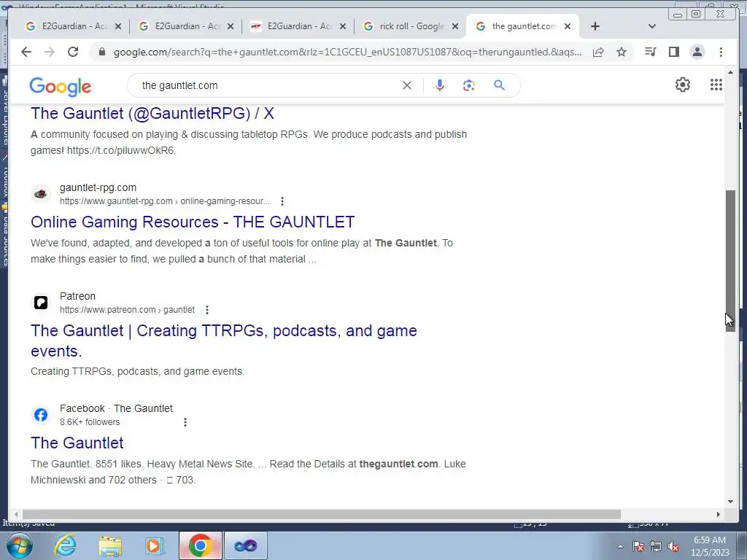Expand the tab search dropdown
747x560 pixels.
(x=652, y=26)
